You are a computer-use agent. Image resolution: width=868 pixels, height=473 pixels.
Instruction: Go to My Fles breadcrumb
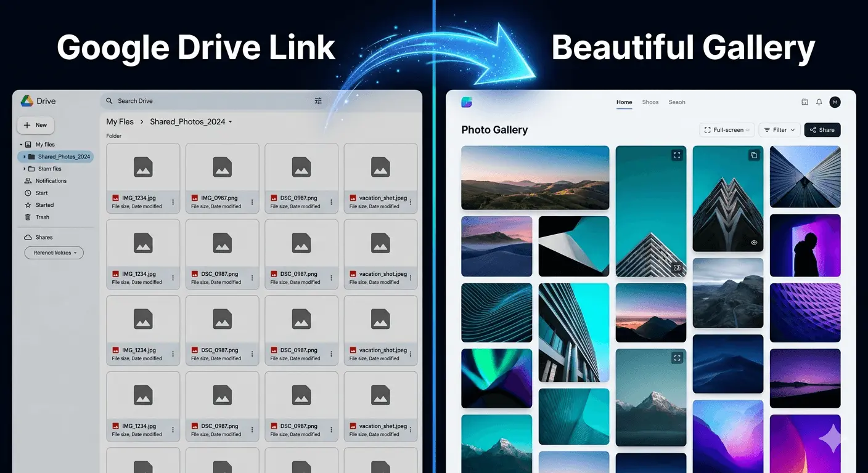[120, 122]
